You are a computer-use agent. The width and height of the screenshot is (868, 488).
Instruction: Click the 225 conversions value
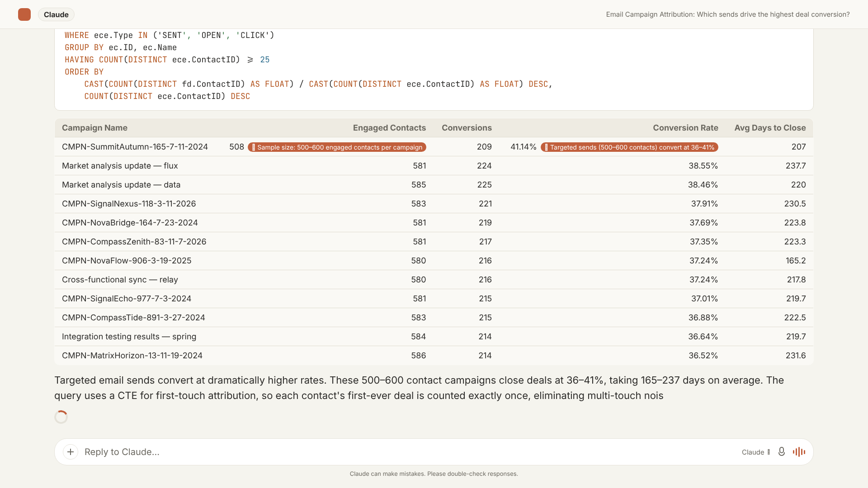[484, 185]
